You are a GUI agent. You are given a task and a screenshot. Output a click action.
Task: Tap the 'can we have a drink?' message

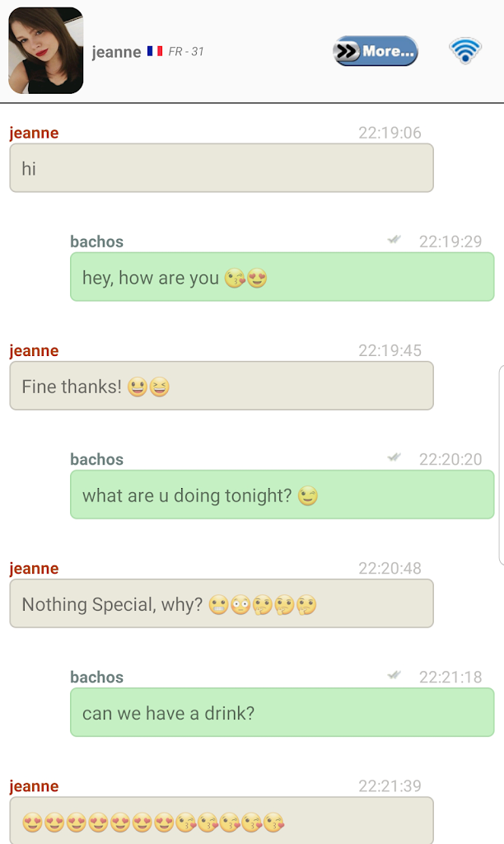[x=282, y=712]
